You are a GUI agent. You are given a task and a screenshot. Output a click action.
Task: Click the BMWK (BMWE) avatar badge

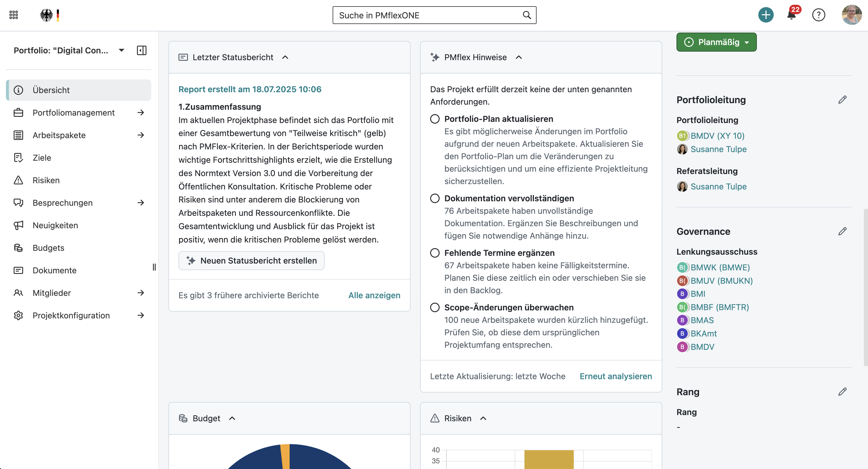coord(682,267)
